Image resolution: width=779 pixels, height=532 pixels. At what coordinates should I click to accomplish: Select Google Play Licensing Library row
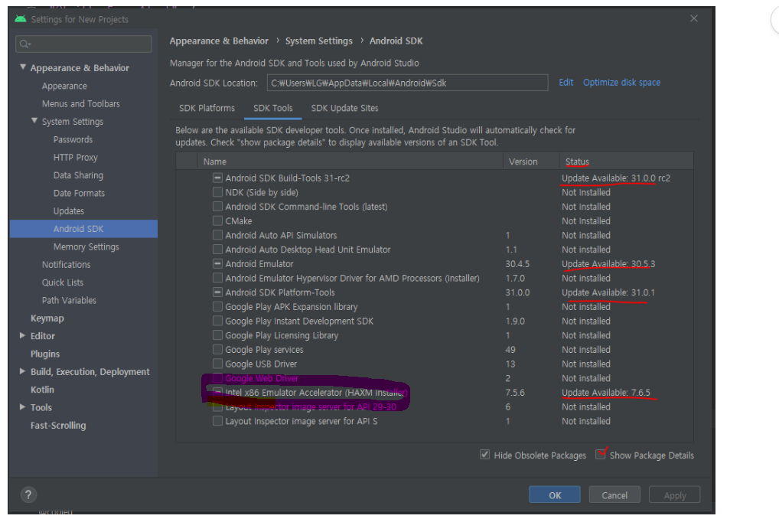tap(435, 335)
